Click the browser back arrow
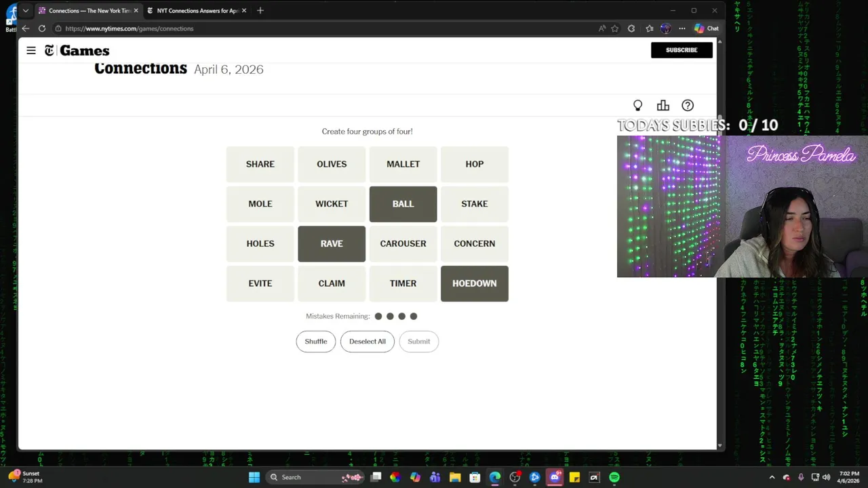Viewport: 868px width, 488px height. coord(26,28)
